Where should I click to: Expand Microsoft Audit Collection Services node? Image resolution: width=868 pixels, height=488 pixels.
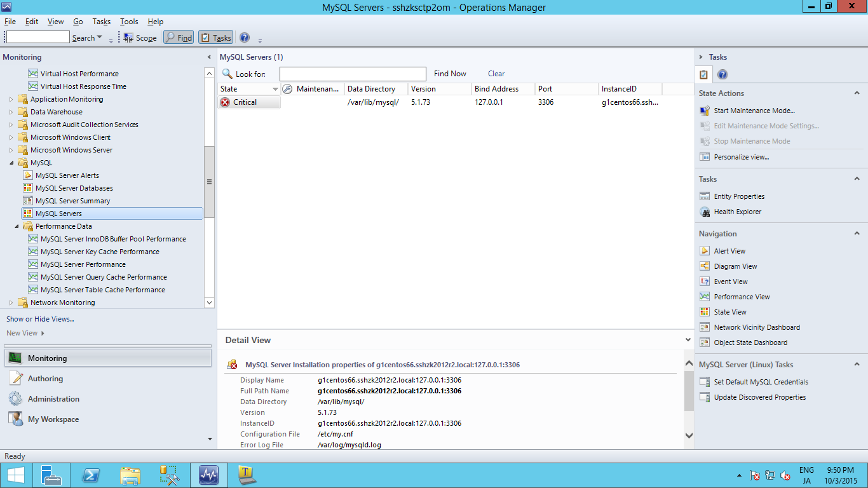(x=11, y=125)
